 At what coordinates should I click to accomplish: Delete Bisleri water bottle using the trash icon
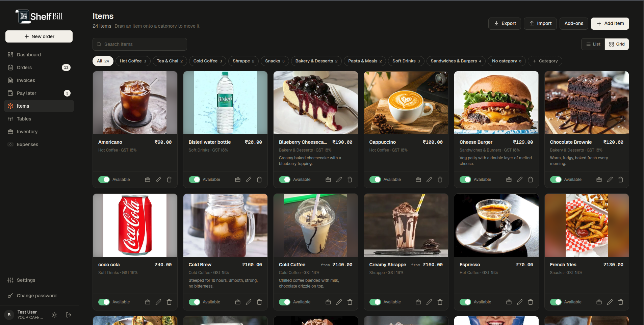coord(259,180)
